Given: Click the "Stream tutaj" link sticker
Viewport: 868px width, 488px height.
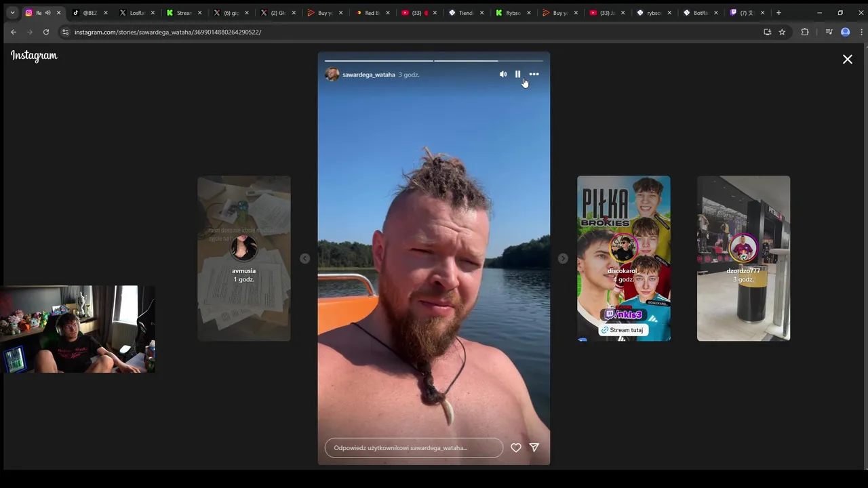Looking at the screenshot, I should pyautogui.click(x=623, y=330).
